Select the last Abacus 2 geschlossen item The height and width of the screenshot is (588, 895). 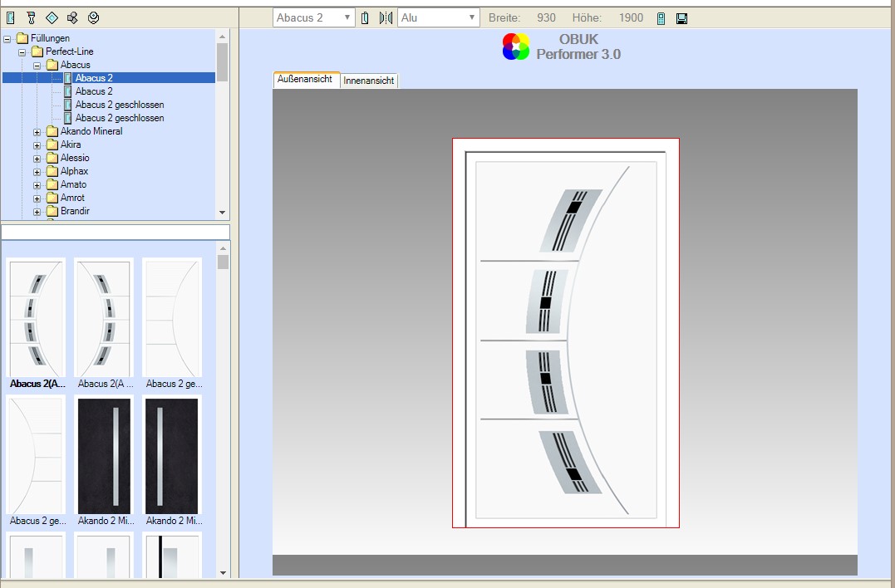tap(120, 118)
